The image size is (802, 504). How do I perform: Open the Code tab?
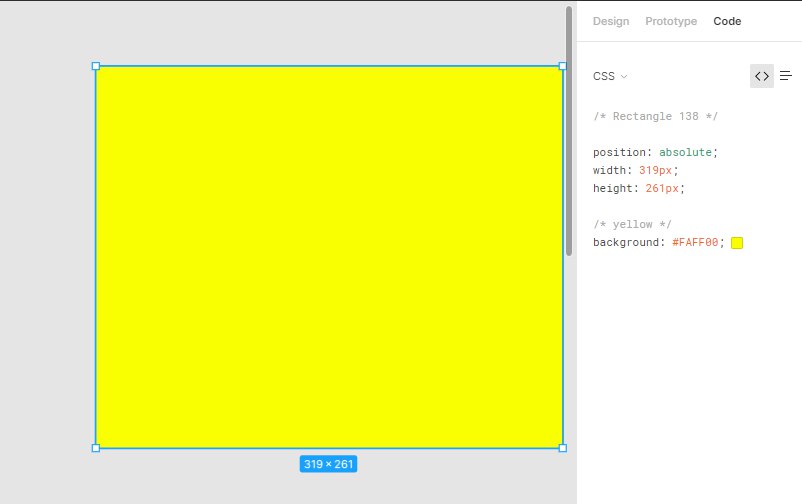pos(727,21)
